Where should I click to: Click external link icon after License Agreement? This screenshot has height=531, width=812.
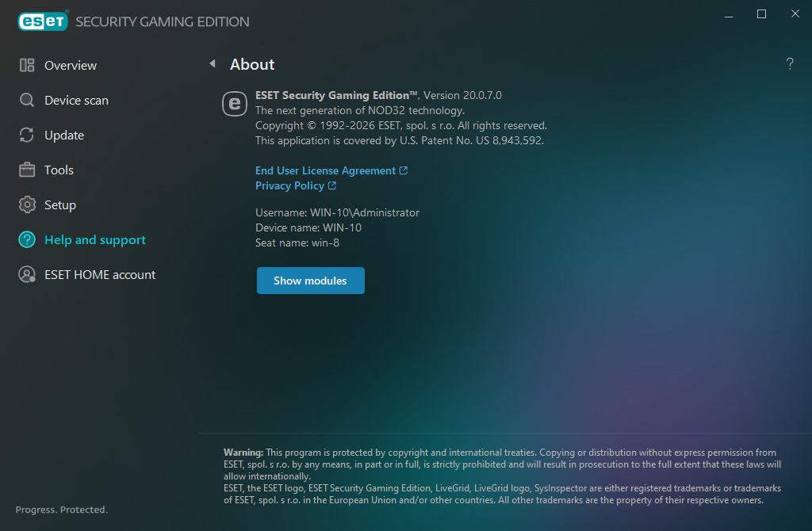tap(404, 170)
